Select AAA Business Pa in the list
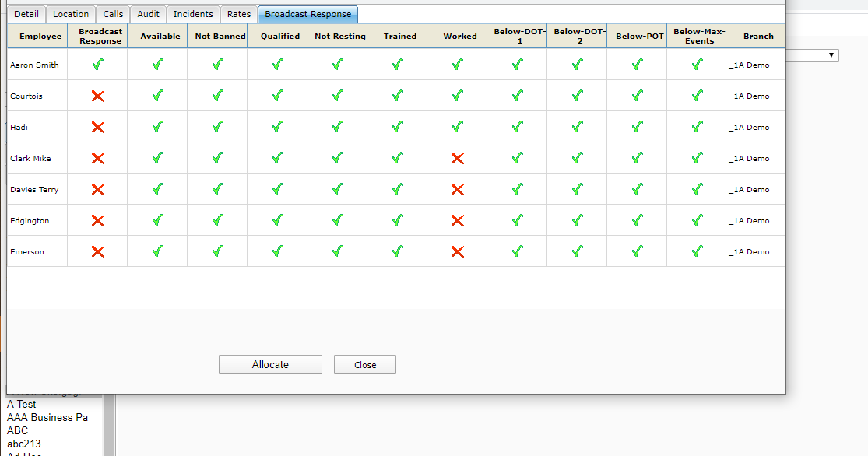This screenshot has width=868, height=456. [47, 417]
